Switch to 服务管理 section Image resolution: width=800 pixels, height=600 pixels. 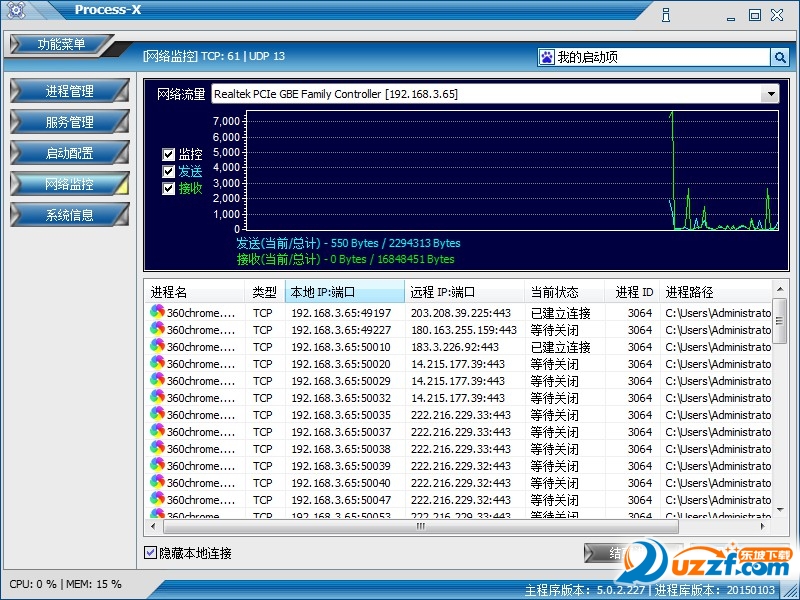[x=69, y=122]
